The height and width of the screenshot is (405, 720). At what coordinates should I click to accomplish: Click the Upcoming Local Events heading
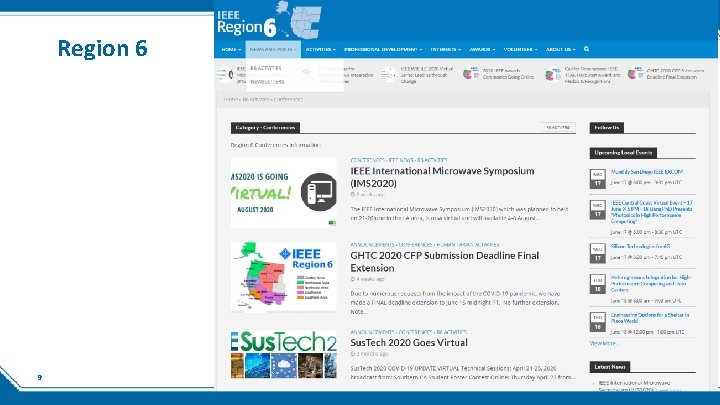point(623,152)
